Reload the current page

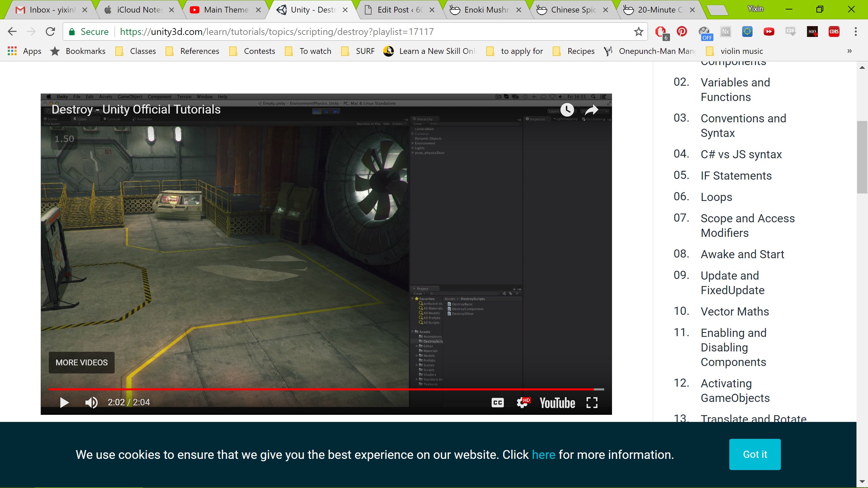click(50, 32)
